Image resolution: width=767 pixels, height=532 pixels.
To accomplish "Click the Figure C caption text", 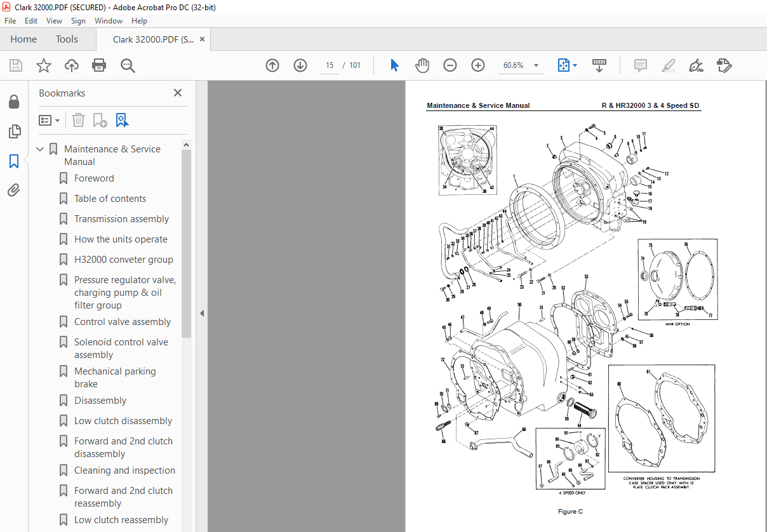I will (570, 511).
